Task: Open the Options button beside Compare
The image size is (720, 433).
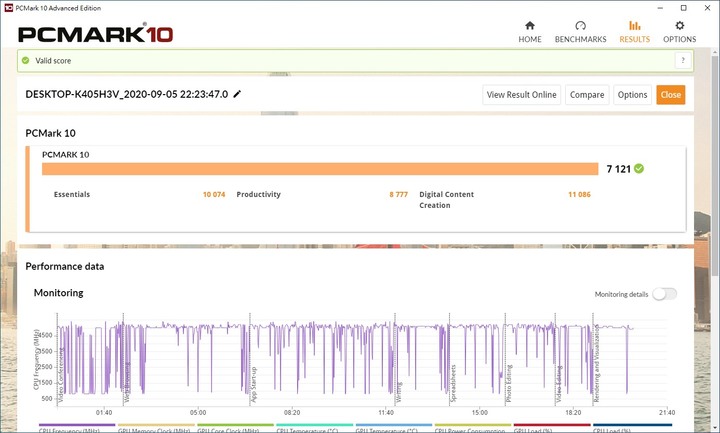Action: click(632, 95)
